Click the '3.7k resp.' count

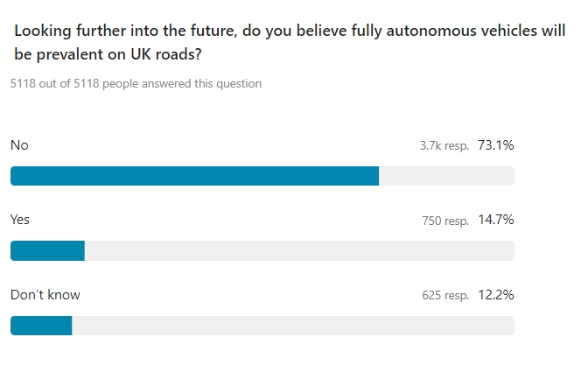point(444,146)
